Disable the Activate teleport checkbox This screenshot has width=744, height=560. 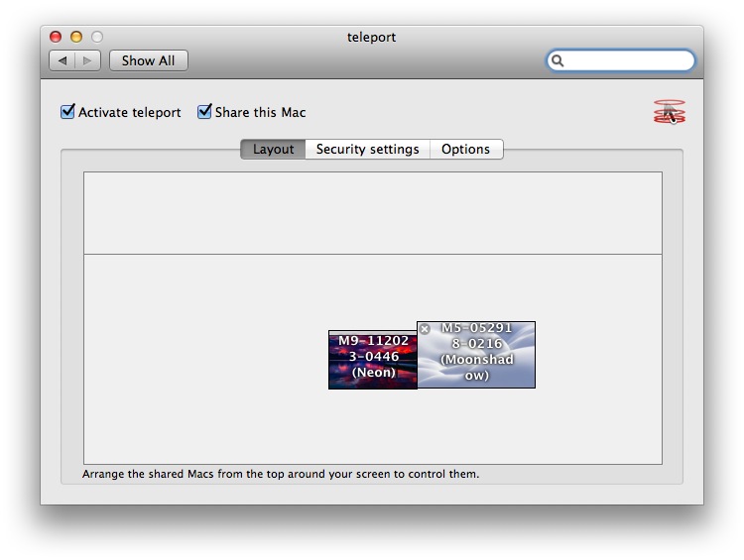[x=68, y=112]
